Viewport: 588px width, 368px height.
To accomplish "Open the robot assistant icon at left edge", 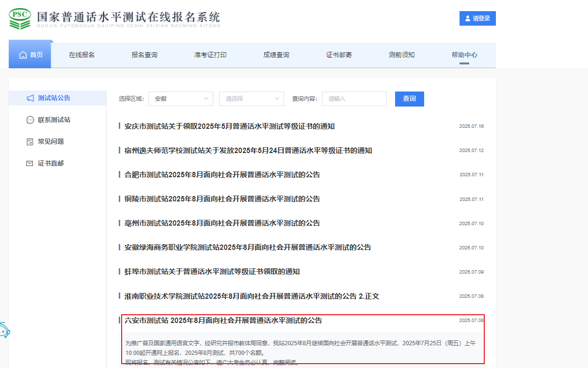I will (4, 331).
